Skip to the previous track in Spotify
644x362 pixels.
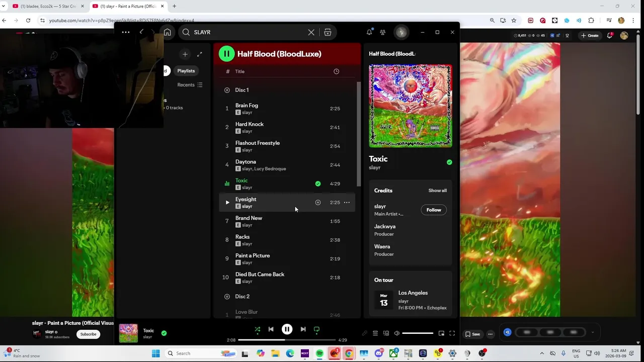pos(271,329)
